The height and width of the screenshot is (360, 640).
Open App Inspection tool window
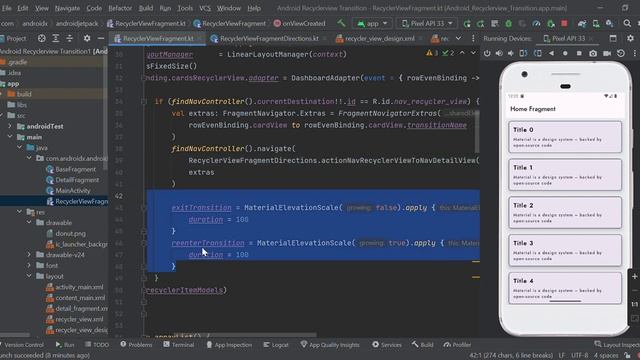click(x=229, y=345)
